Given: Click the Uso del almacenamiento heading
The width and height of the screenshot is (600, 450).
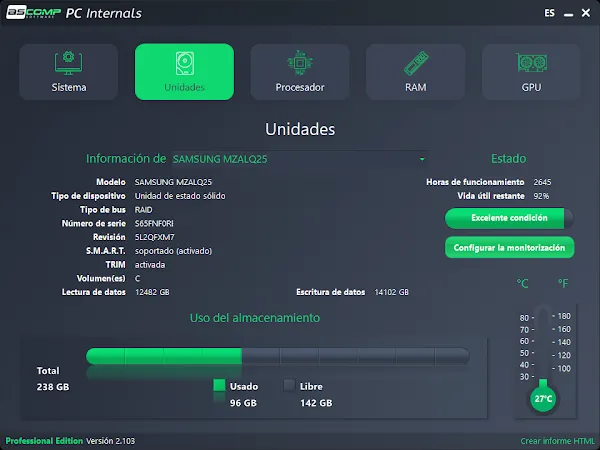Looking at the screenshot, I should coord(255,318).
